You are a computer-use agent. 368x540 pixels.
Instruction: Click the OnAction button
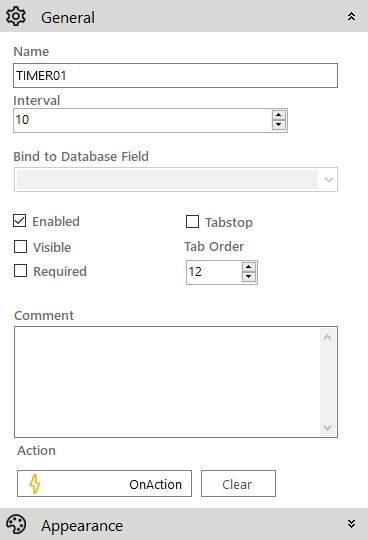click(104, 484)
